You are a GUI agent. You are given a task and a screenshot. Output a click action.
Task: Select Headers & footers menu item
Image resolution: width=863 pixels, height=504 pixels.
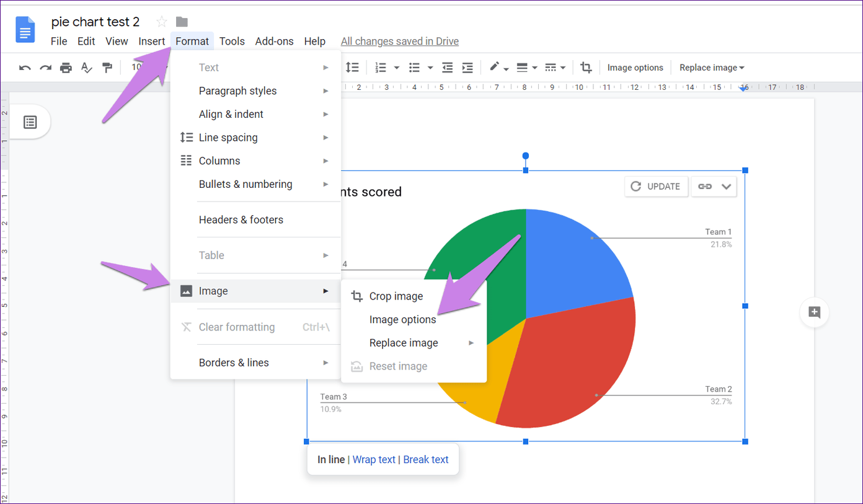[x=255, y=219]
